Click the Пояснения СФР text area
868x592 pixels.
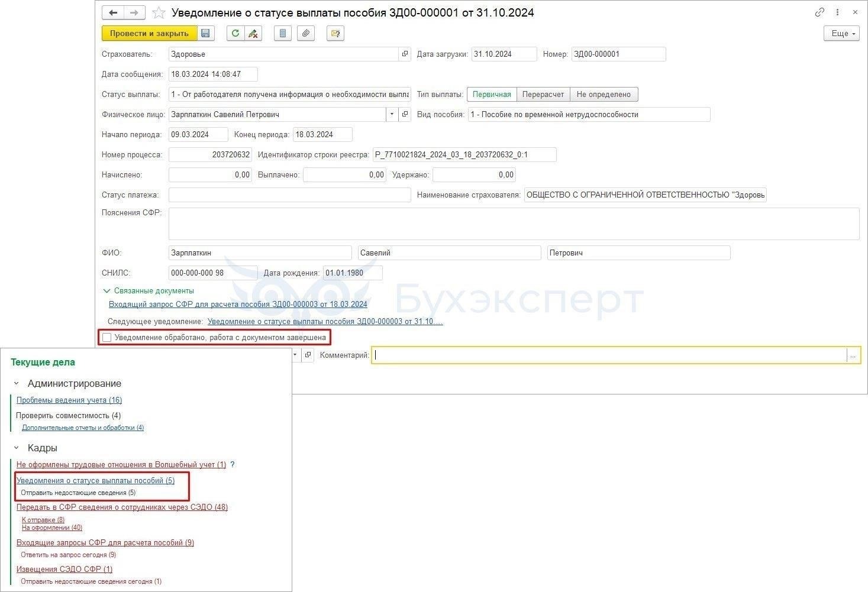coord(514,224)
